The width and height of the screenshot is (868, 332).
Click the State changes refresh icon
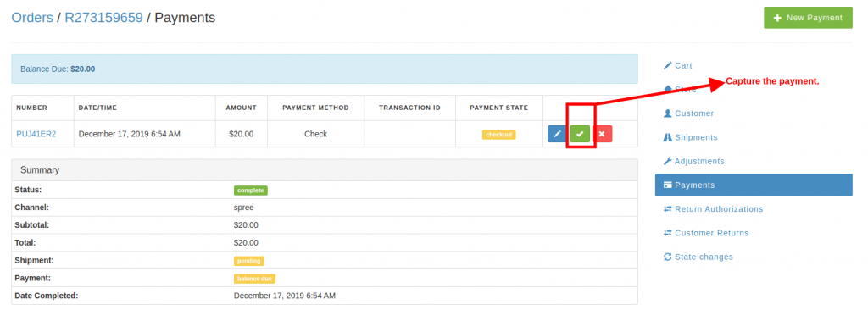point(667,257)
